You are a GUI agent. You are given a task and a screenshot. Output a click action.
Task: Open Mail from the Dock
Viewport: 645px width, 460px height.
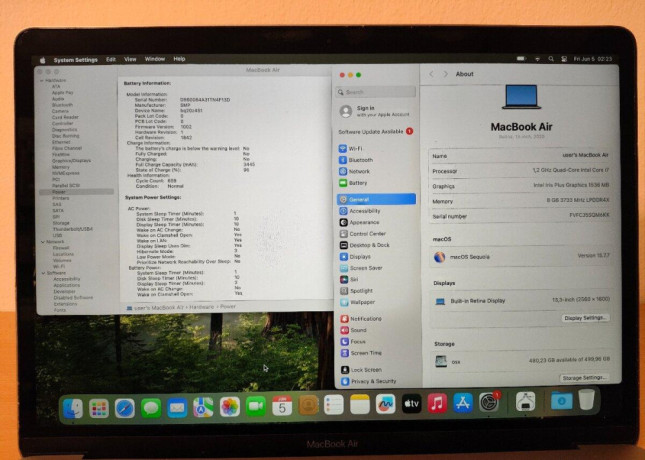tap(177, 408)
